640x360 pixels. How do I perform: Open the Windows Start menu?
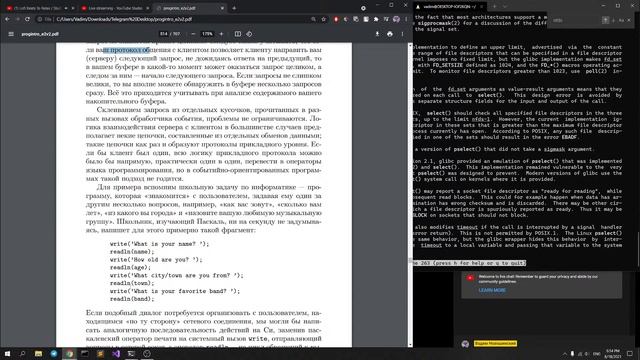click(x=7, y=353)
